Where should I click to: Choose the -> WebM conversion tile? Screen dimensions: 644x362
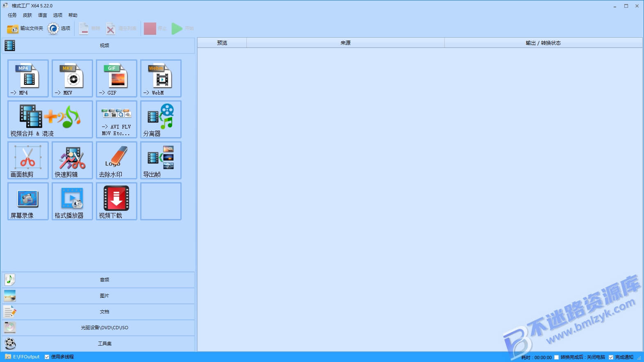tap(161, 78)
